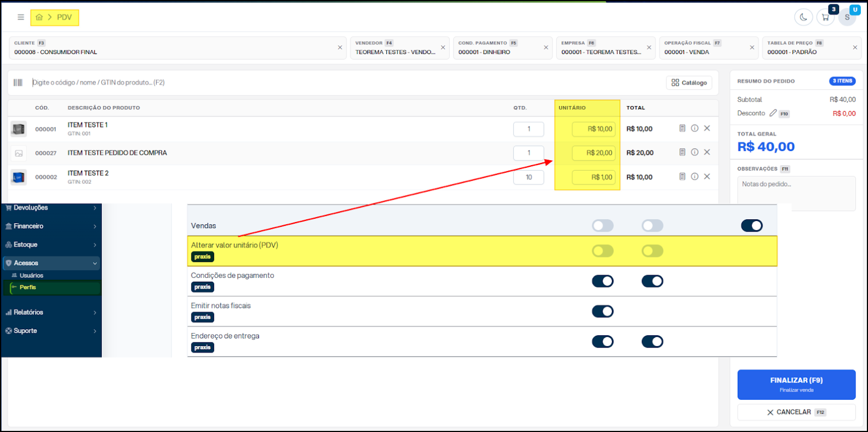Expand the Devoluções sidebar menu
Image resolution: width=868 pixels, height=432 pixels.
tap(51, 208)
